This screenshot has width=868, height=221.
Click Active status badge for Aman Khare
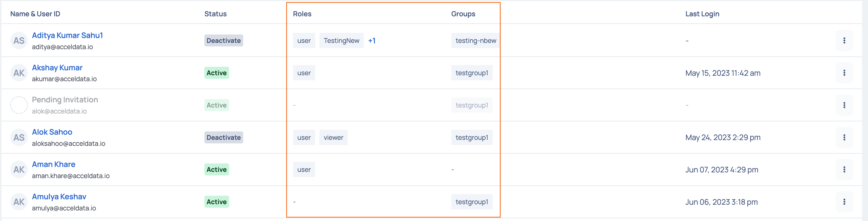point(217,169)
